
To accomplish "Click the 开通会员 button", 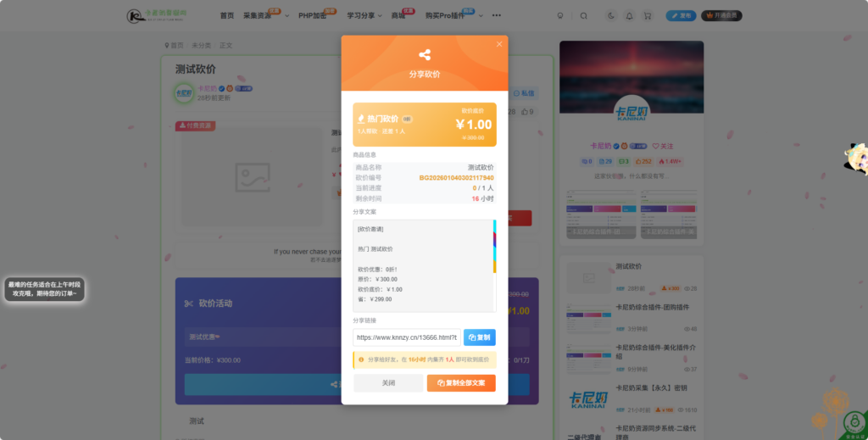I will click(721, 16).
